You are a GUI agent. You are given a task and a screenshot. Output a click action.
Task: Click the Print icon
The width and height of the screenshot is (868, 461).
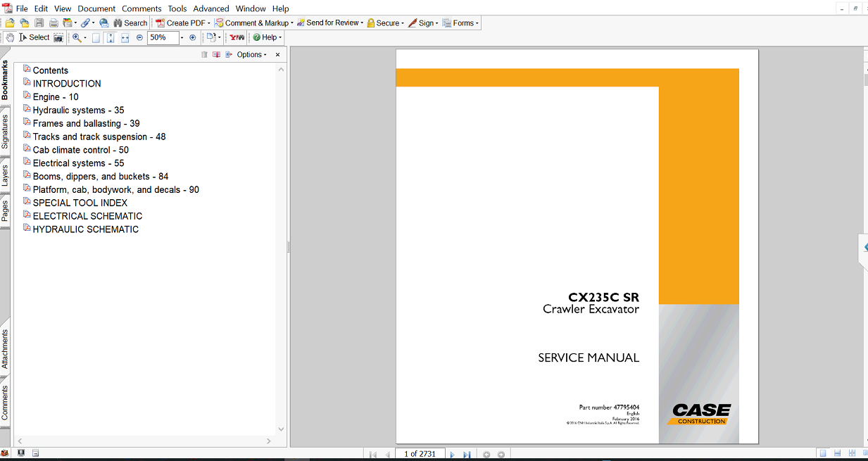54,23
